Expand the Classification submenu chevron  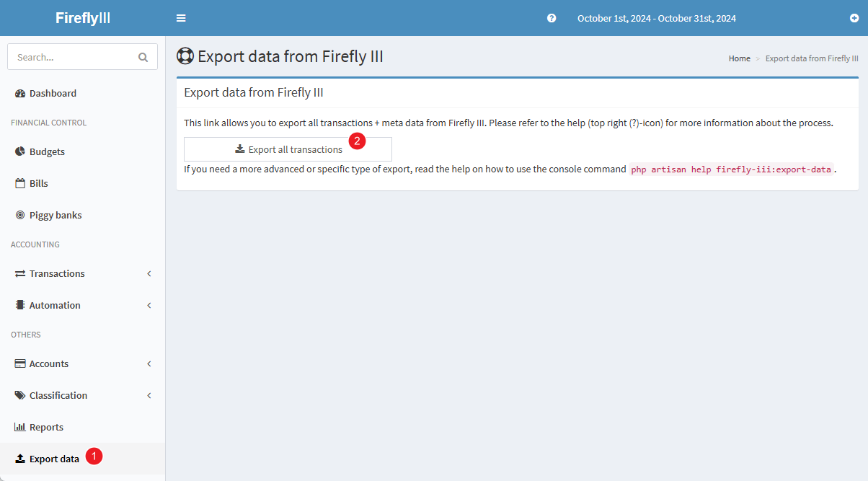pos(149,395)
